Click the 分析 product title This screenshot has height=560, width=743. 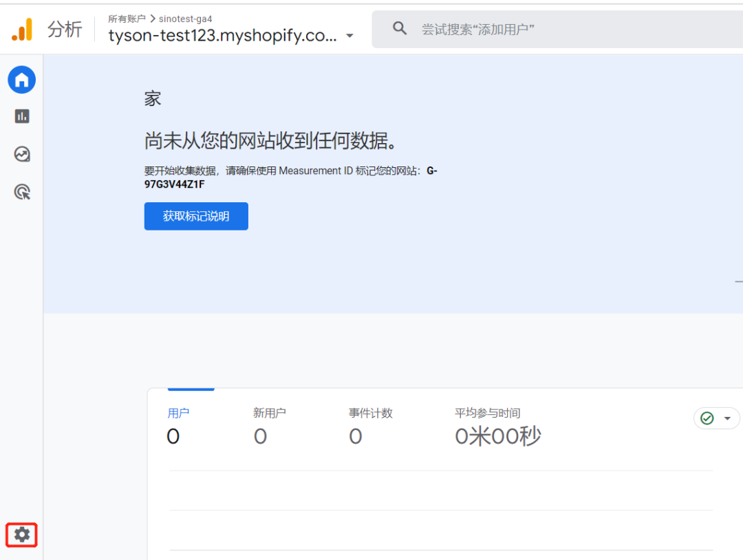65,29
